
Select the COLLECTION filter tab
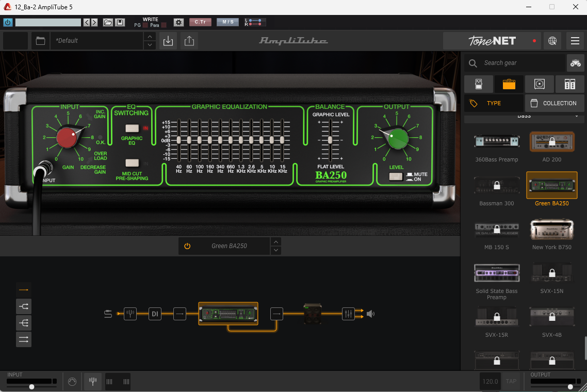pyautogui.click(x=555, y=103)
